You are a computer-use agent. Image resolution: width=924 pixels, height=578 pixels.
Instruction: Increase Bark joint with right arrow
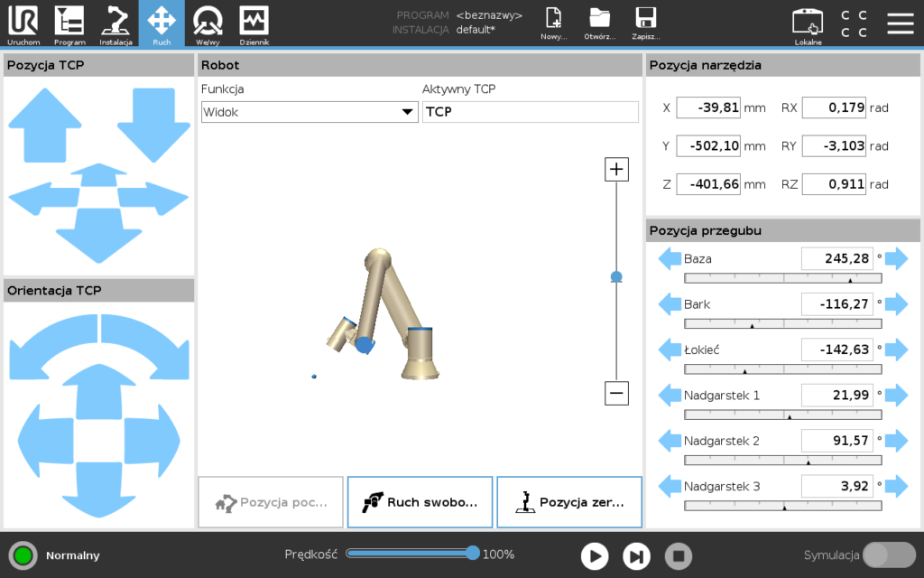(x=896, y=304)
